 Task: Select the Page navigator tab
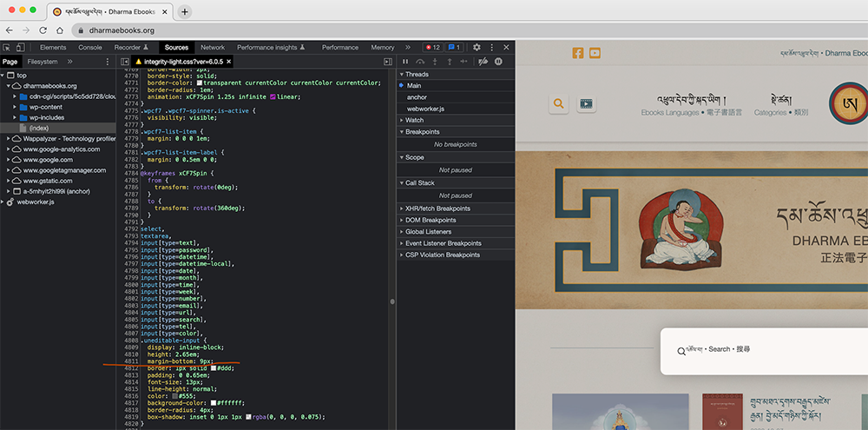pos(10,62)
